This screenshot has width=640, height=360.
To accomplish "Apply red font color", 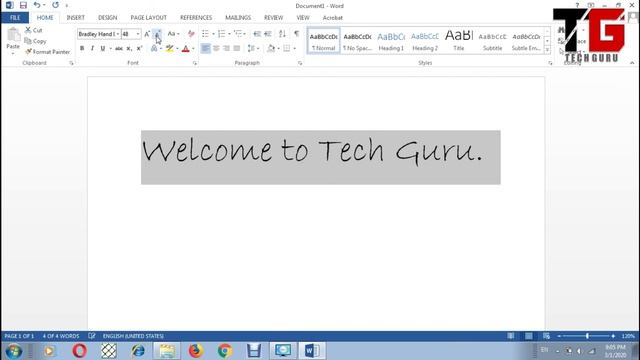I will [x=186, y=49].
